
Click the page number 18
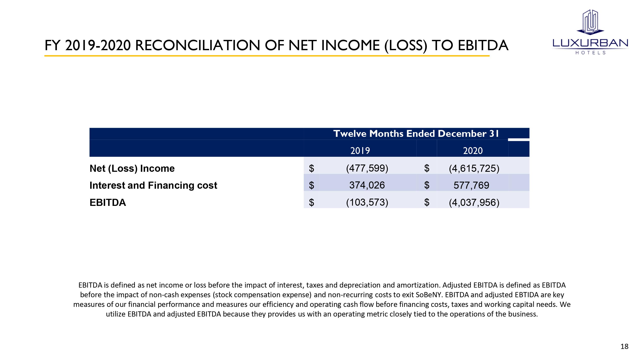coord(624,346)
